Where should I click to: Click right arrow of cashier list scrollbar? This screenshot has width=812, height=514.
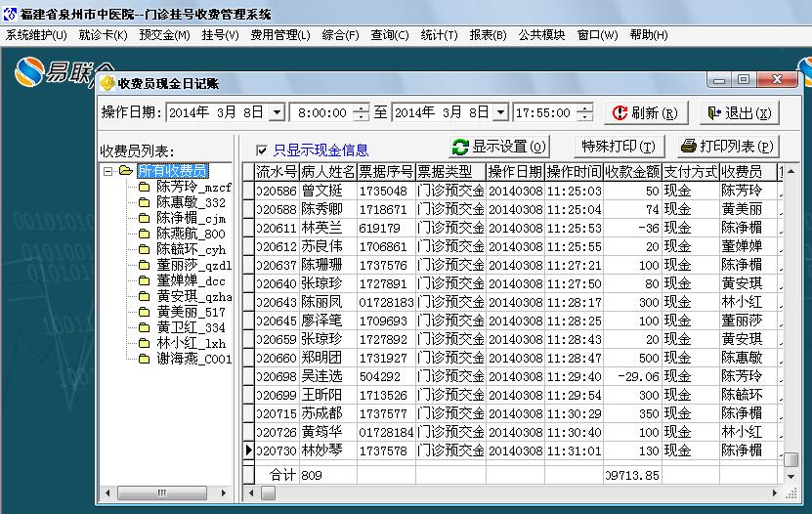224,493
